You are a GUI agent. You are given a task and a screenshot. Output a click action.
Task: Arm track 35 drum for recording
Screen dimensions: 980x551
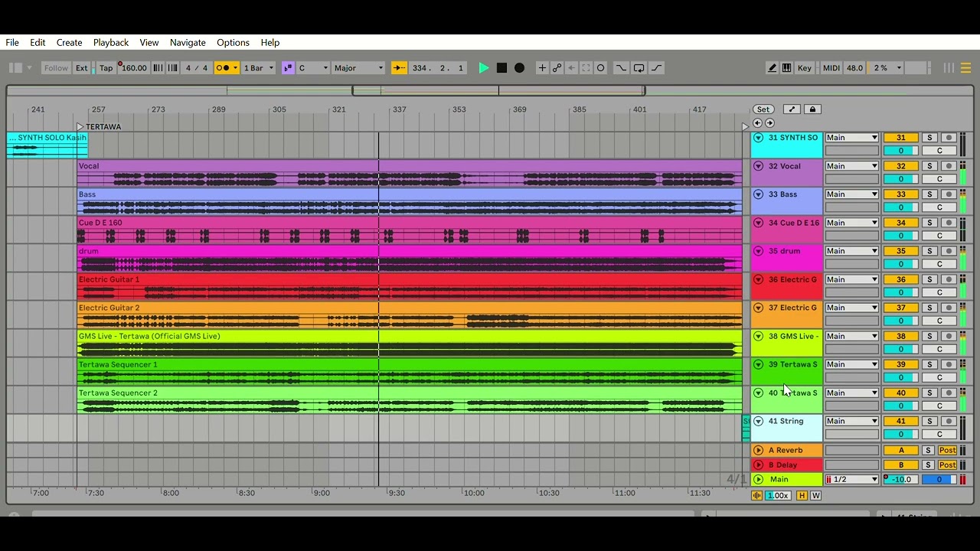(x=949, y=251)
